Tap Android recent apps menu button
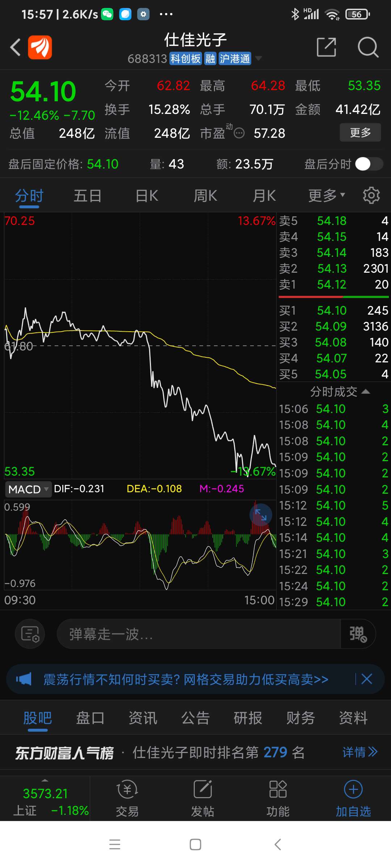 tap(115, 844)
